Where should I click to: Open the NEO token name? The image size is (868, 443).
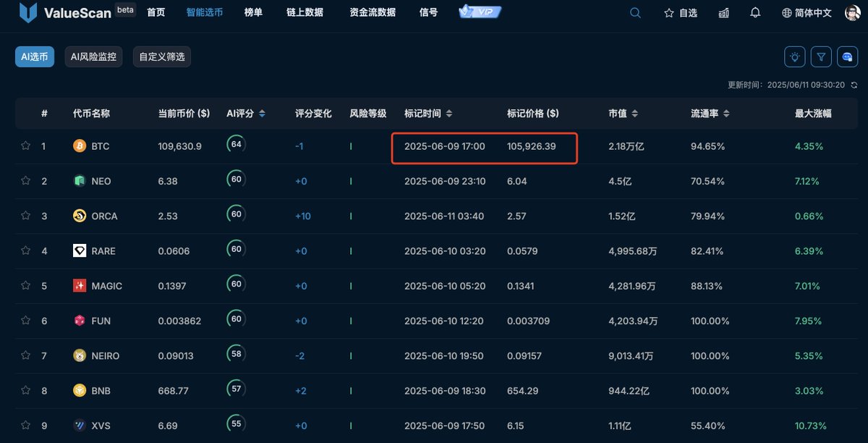101,181
